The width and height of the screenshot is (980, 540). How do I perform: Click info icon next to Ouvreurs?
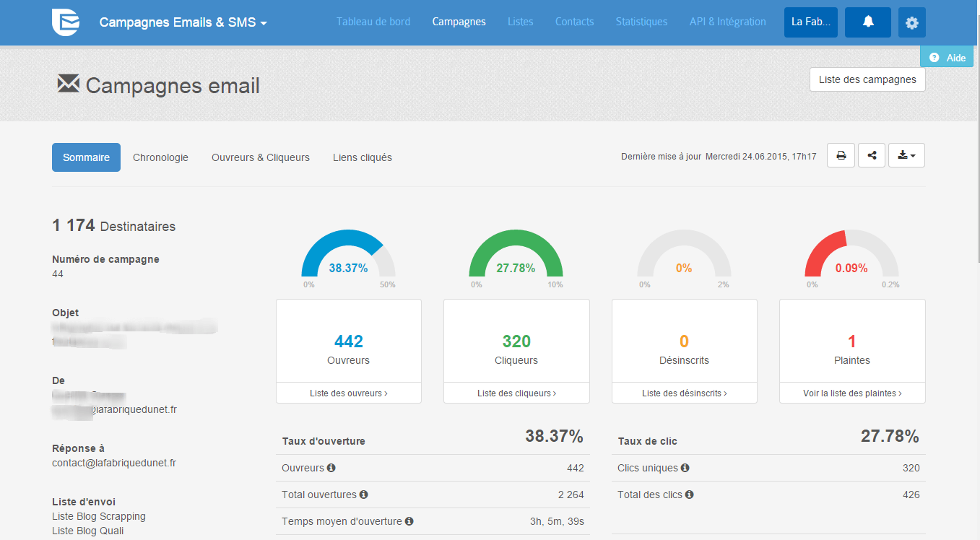tap(331, 468)
